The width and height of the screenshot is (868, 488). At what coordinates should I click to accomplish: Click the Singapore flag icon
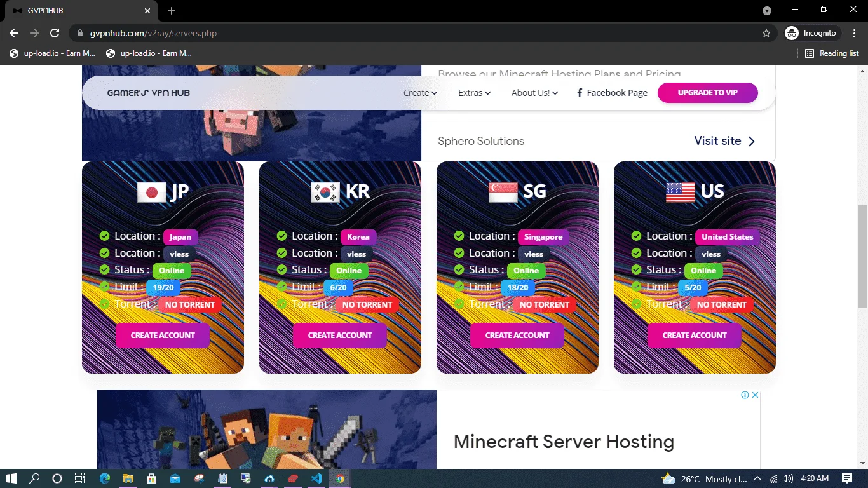click(x=503, y=192)
